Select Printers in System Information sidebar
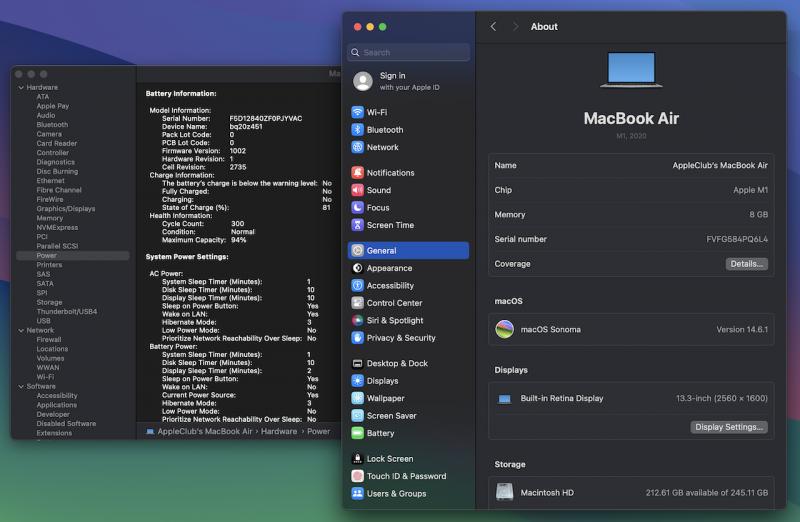The image size is (800, 522). coord(49,265)
